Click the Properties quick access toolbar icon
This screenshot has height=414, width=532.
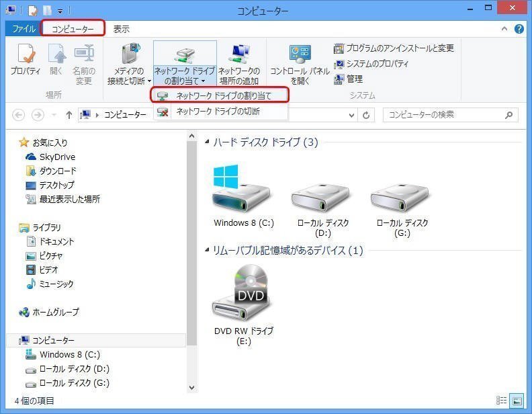click(33, 11)
